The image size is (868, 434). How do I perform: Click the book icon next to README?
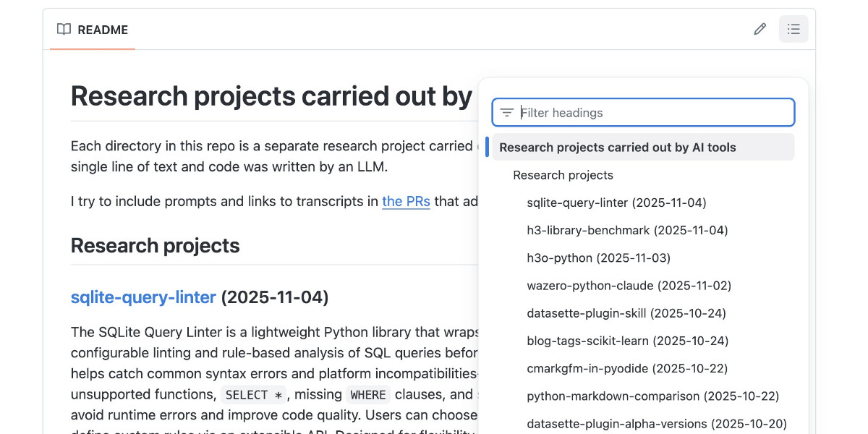click(64, 29)
